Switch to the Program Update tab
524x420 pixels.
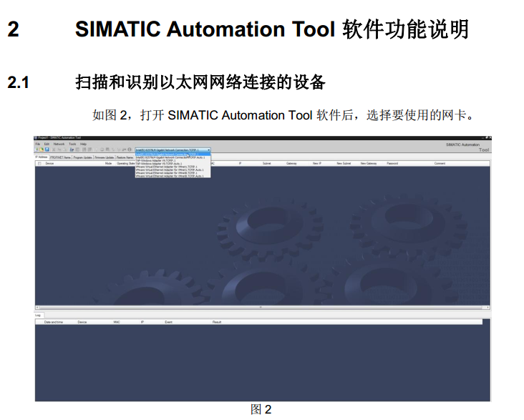point(82,157)
